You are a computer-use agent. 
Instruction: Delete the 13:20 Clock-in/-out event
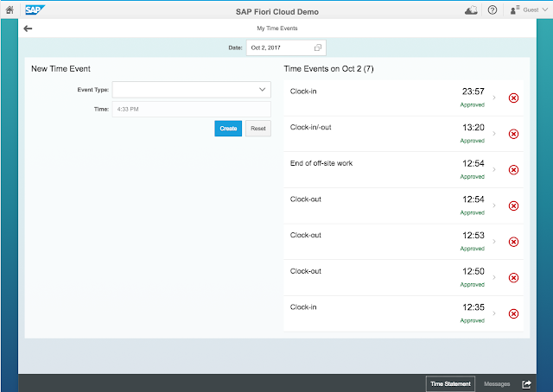[513, 134]
